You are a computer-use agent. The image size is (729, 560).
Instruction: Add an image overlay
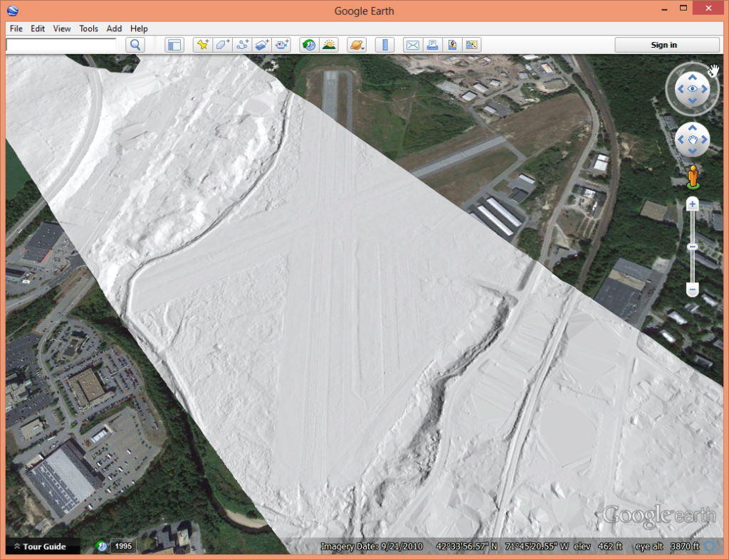pos(262,45)
